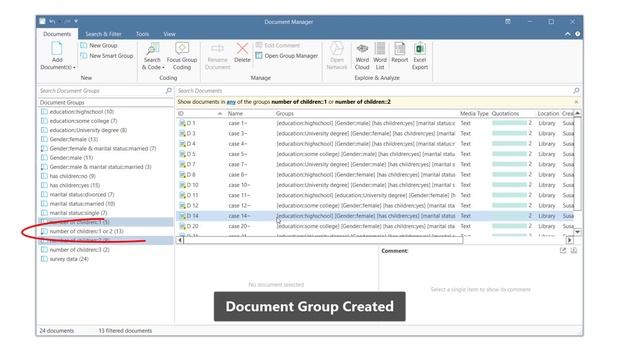
Task: Click the search icon in Search Documents
Action: coord(576,91)
